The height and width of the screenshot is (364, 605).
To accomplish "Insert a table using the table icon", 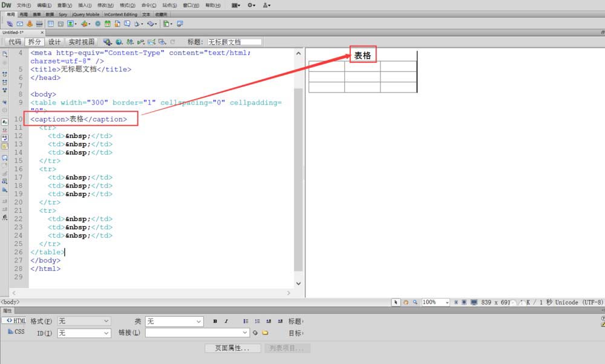I will 51,24.
